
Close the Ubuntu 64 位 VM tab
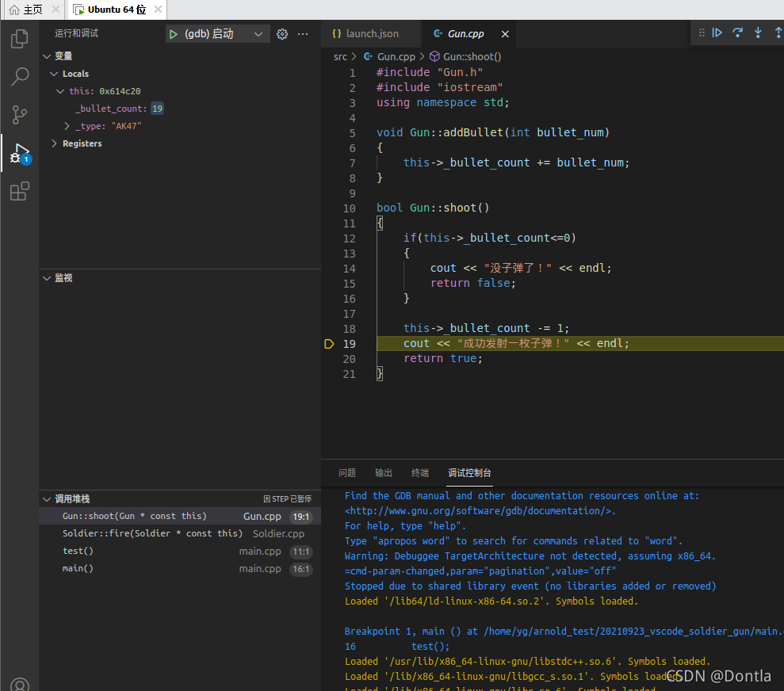coord(158,10)
